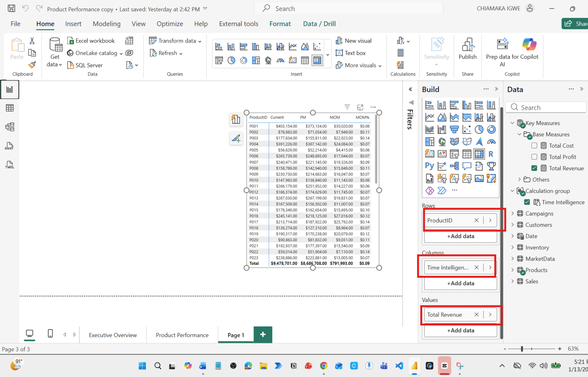Screen dimensions: 588x377
Task: Open the Model view icon in sidebar
Action: (x=10, y=127)
